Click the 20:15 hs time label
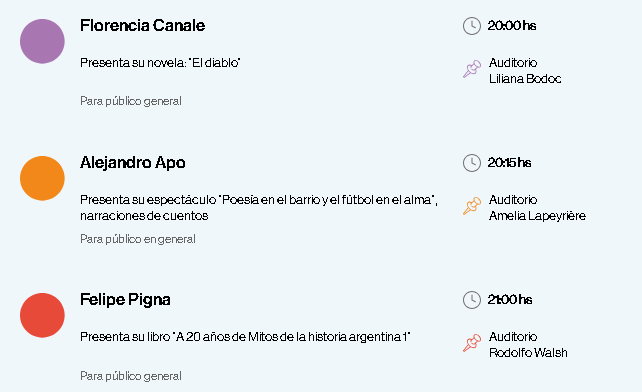This screenshot has width=642, height=392. (x=509, y=163)
